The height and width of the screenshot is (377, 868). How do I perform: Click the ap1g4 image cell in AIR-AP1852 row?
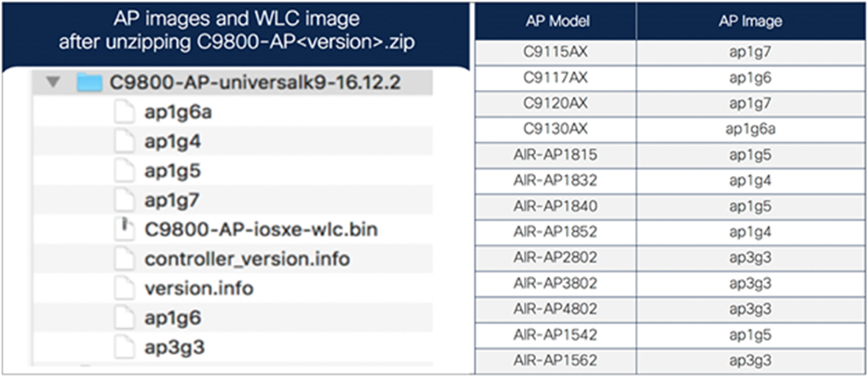click(750, 232)
